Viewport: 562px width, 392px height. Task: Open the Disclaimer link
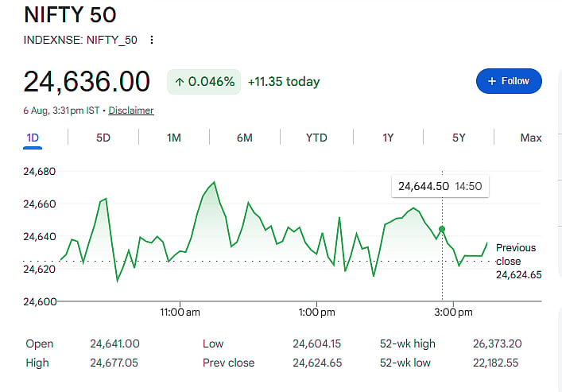[x=131, y=111]
